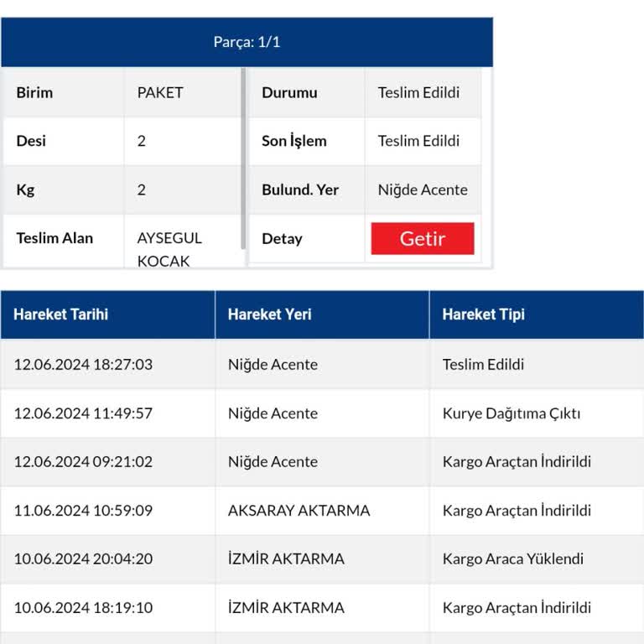Click the red Getir button
The image size is (644, 644).
point(423,238)
